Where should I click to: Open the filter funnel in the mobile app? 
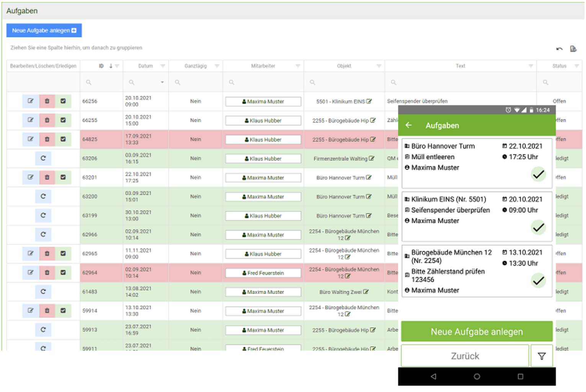(x=542, y=356)
